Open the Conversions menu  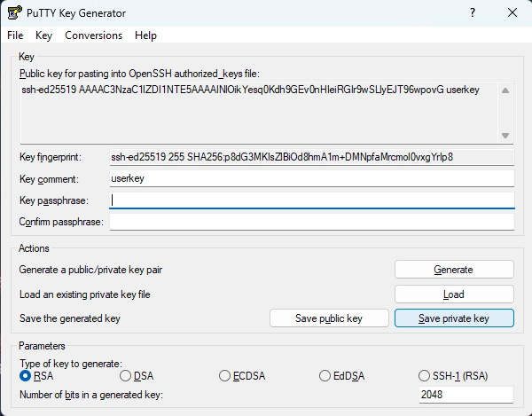[x=94, y=35]
